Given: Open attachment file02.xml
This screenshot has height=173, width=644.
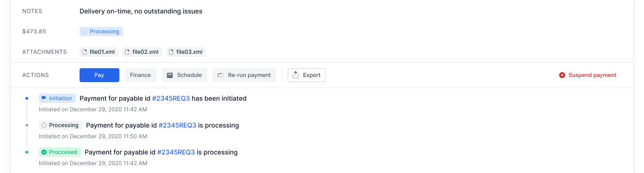Looking at the screenshot, I should (142, 52).
